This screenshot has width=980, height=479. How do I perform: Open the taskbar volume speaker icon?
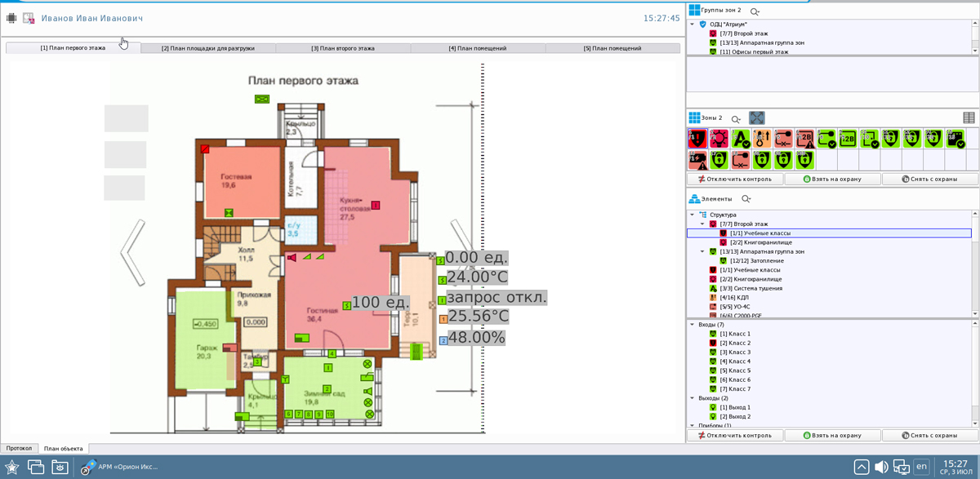881,467
